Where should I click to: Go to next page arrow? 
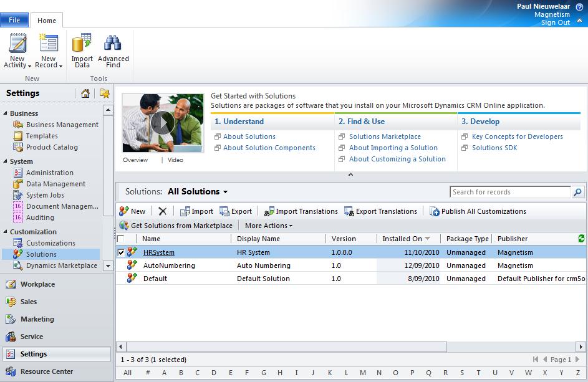(577, 360)
